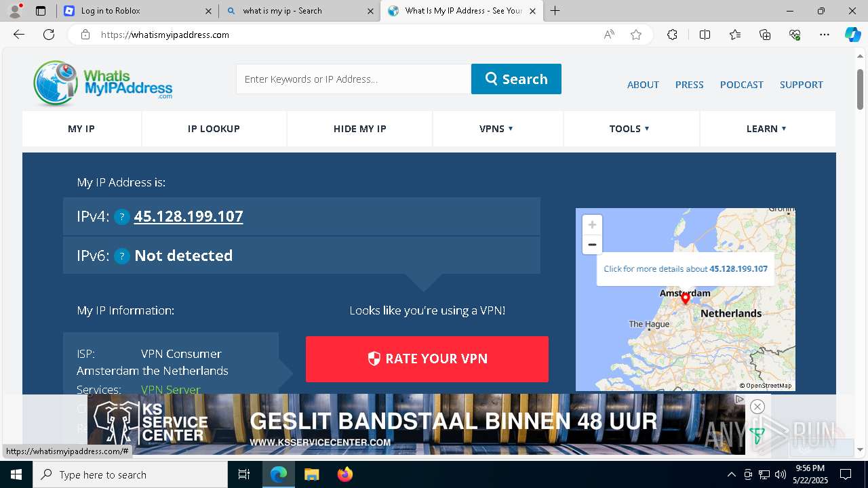
Task: Select the HIDE MY IP menu item
Action: tap(360, 129)
